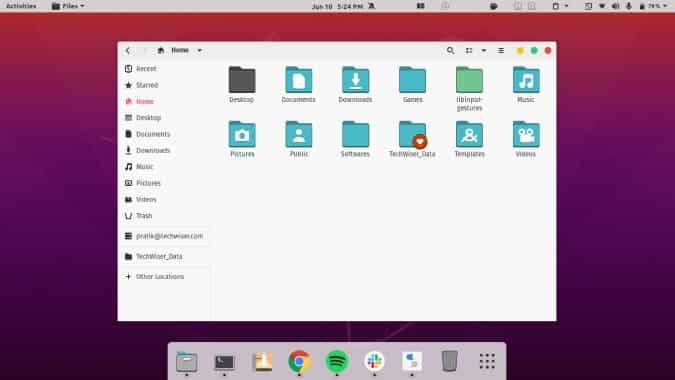The image size is (675, 380).
Task: Open the Pictures folder icon in the file grid
Action: [x=242, y=134]
